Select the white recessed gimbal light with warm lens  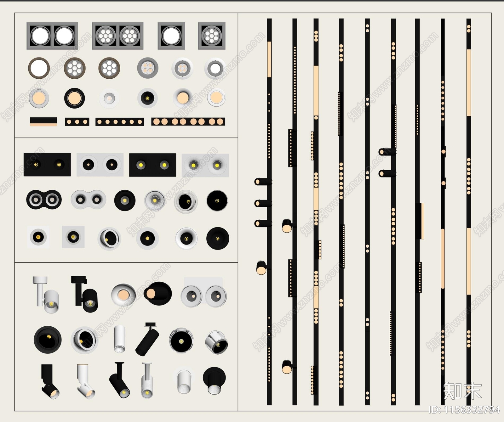(x=123, y=295)
